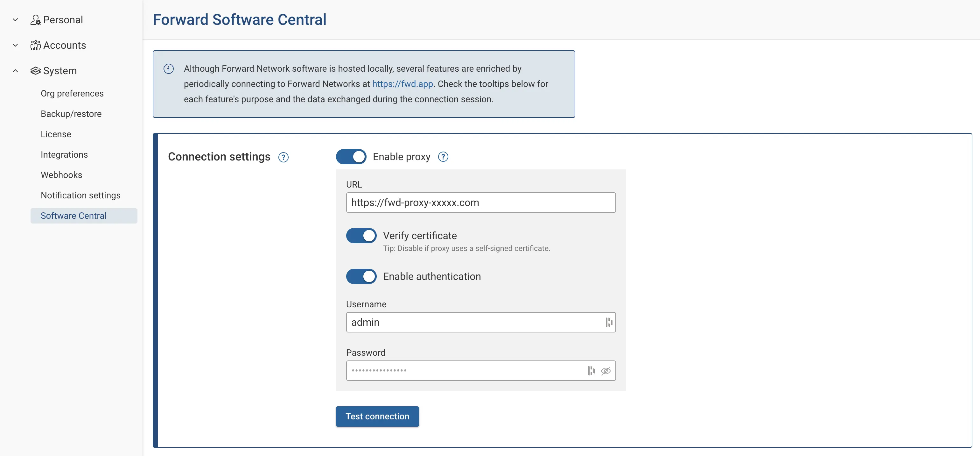
Task: Click the Connection settings heading text
Action: click(219, 157)
